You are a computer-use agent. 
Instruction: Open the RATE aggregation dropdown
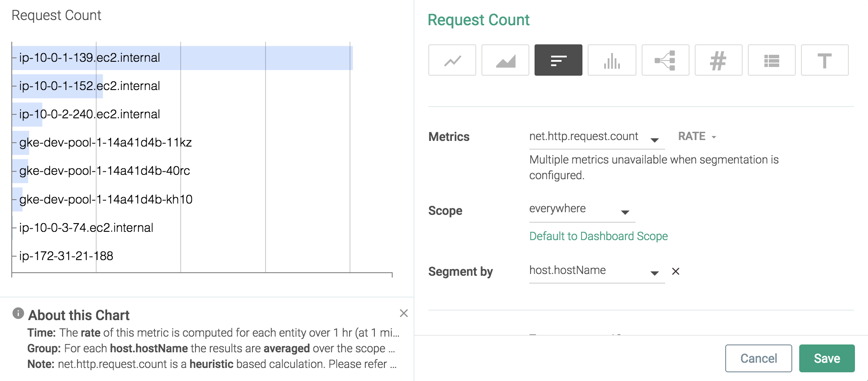(x=697, y=137)
